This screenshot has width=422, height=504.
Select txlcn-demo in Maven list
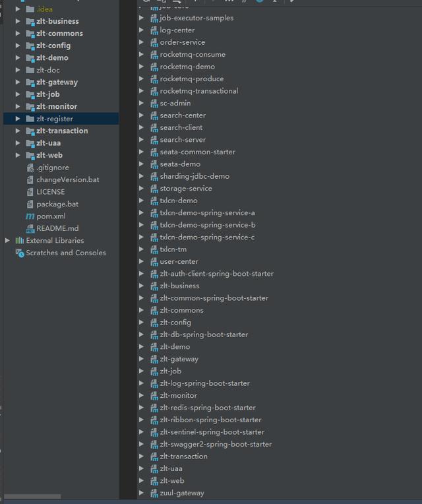(x=179, y=201)
